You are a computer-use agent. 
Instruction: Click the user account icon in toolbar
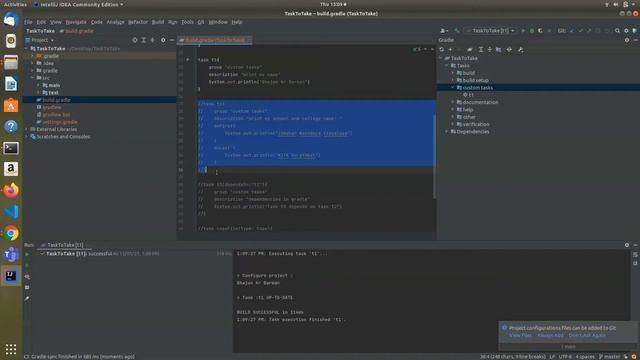click(443, 31)
